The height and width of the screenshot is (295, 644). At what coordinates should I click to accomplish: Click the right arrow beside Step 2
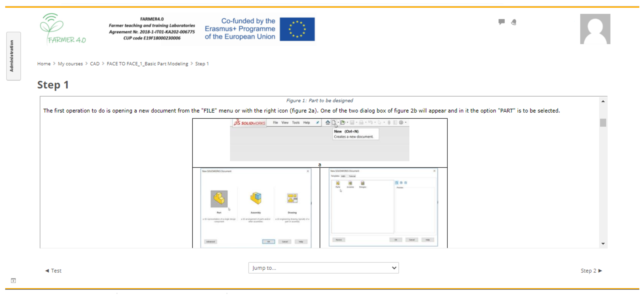tap(600, 271)
